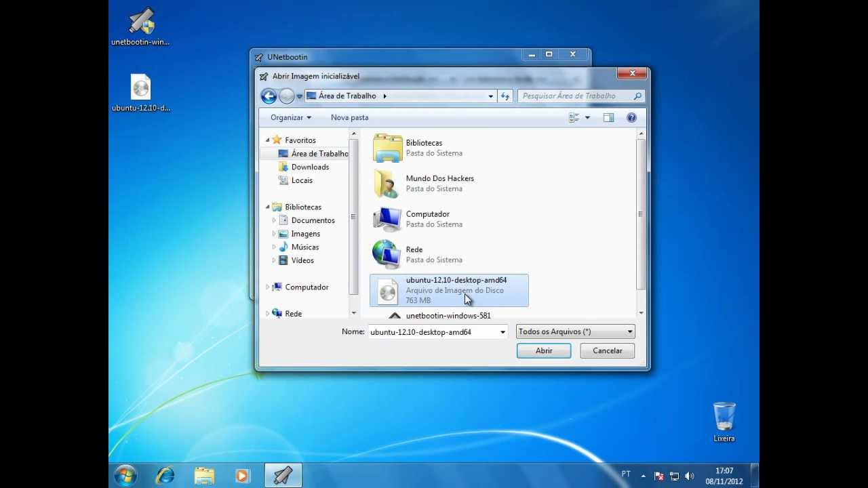This screenshot has width=868, height=488.
Task: Open the Lixeira recycle bin icon
Action: (x=724, y=422)
